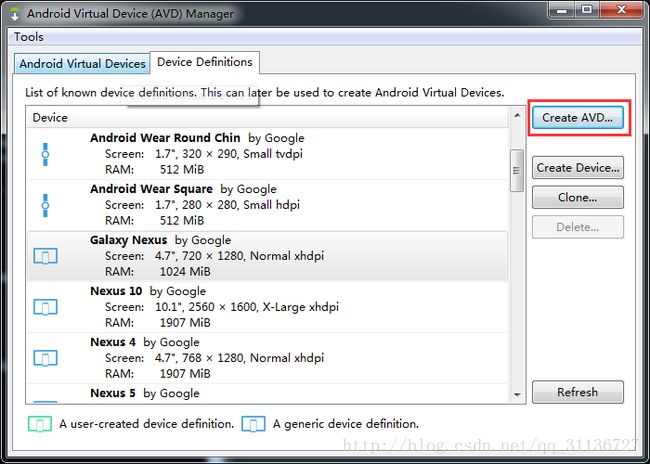Click the scroll up arrow of device list
This screenshot has width=650, height=464.
click(x=517, y=115)
